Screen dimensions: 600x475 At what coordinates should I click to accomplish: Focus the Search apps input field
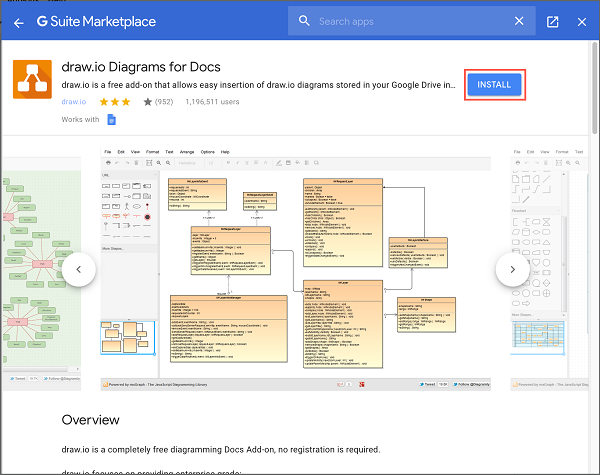[x=411, y=21]
